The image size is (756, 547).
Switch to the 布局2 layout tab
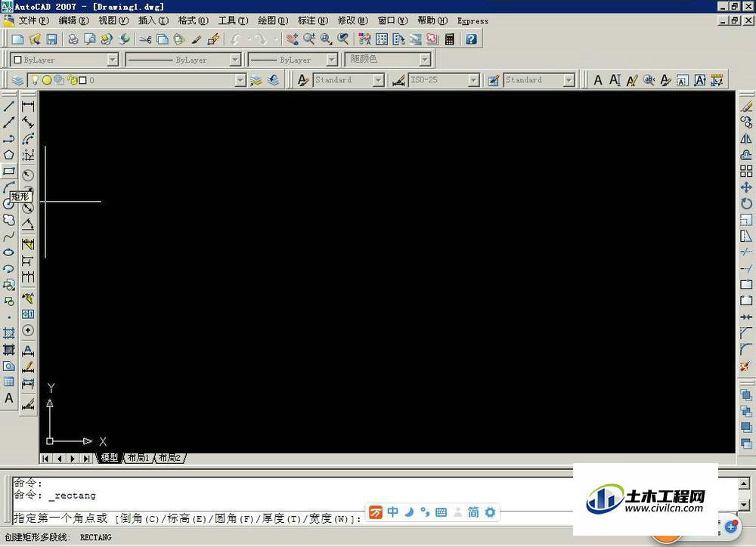(x=169, y=458)
